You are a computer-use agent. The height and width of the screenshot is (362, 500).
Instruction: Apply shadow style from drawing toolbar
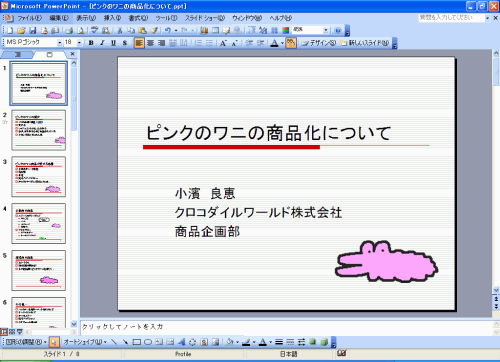click(313, 342)
